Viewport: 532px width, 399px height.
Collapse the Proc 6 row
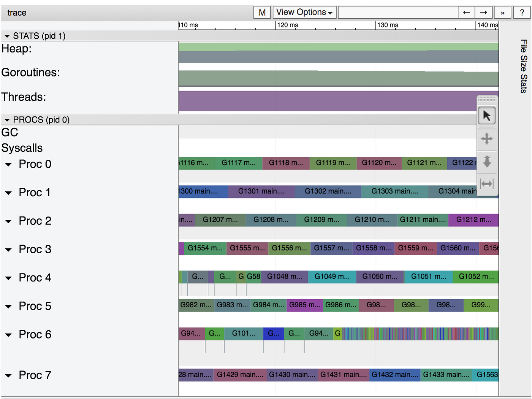[8, 335]
